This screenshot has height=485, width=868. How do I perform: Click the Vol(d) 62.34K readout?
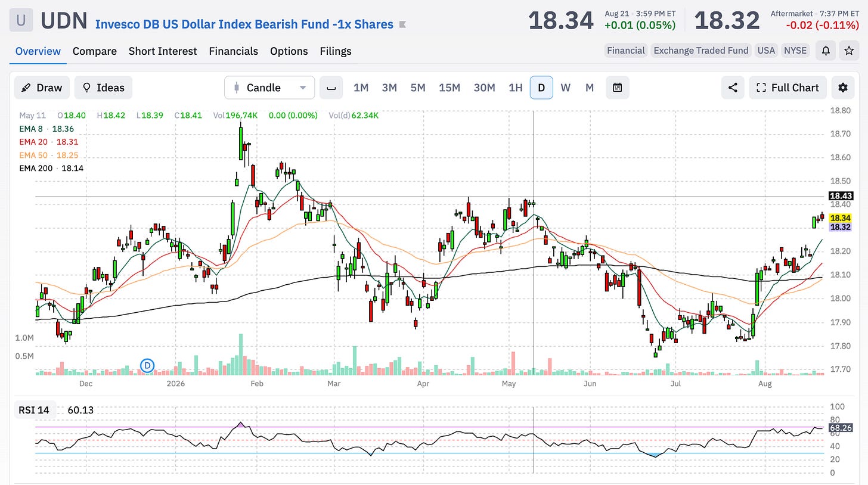[x=354, y=116]
